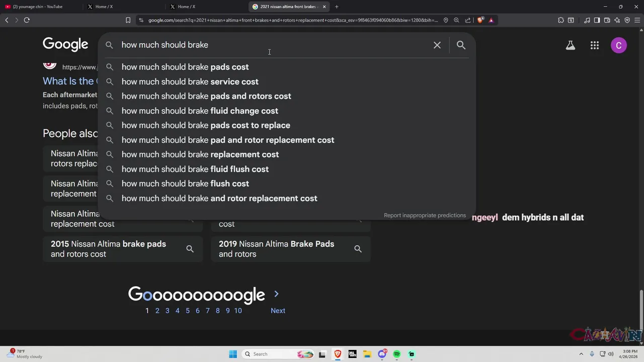Image resolution: width=644 pixels, height=362 pixels.
Task: Clear the search box with the X icon
Action: click(x=437, y=45)
